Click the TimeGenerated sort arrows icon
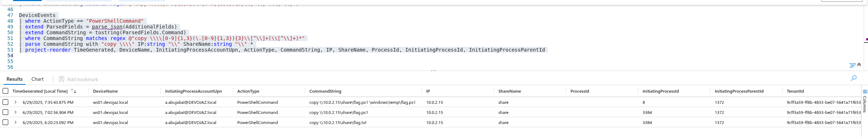 [74, 91]
